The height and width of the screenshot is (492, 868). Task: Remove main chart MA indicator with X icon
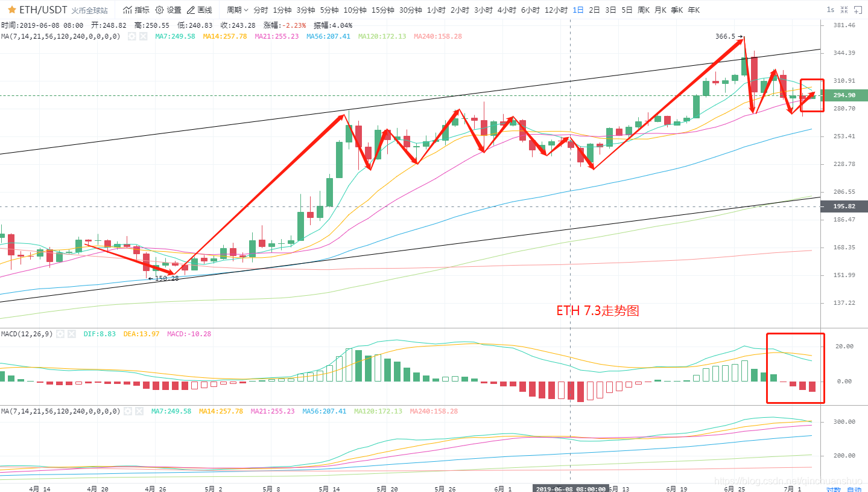pyautogui.click(x=143, y=36)
